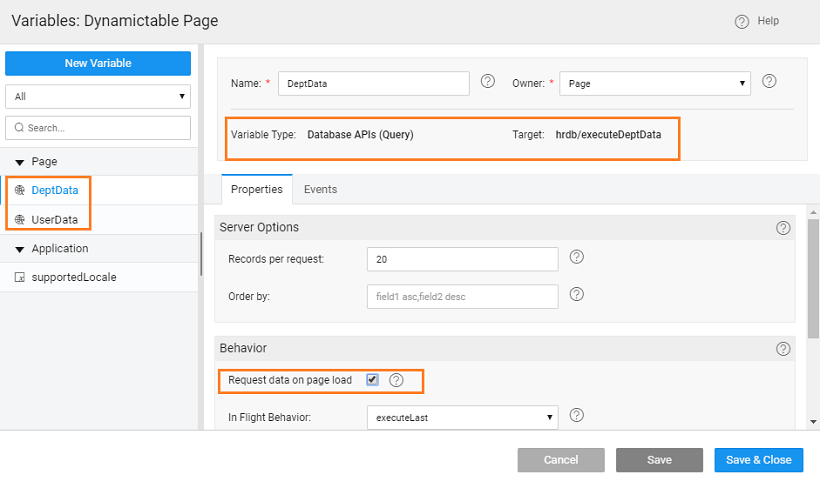Image resolution: width=820 pixels, height=488 pixels.
Task: Open the Owner dropdown showing Page
Action: click(x=655, y=84)
